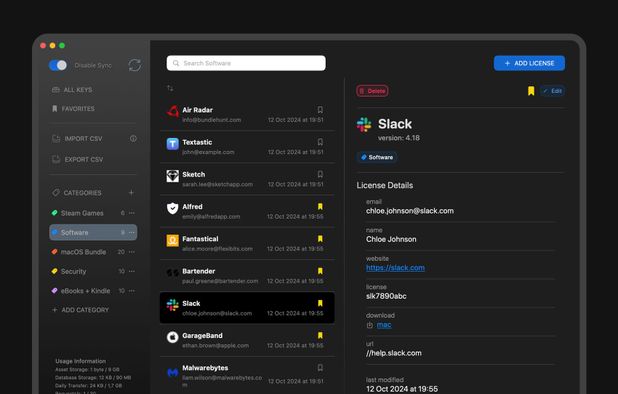This screenshot has width=618, height=394.
Task: Click the Edit button
Action: tap(553, 91)
